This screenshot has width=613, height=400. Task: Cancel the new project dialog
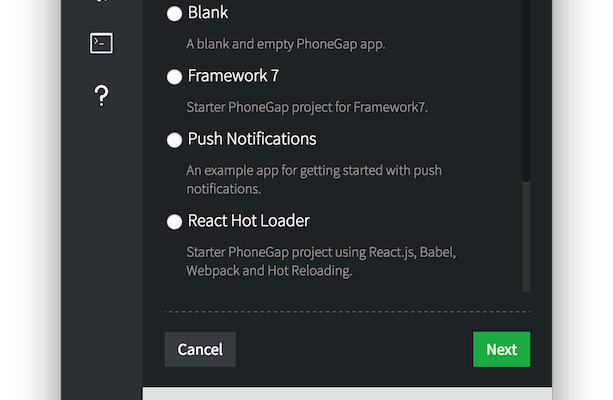point(200,350)
